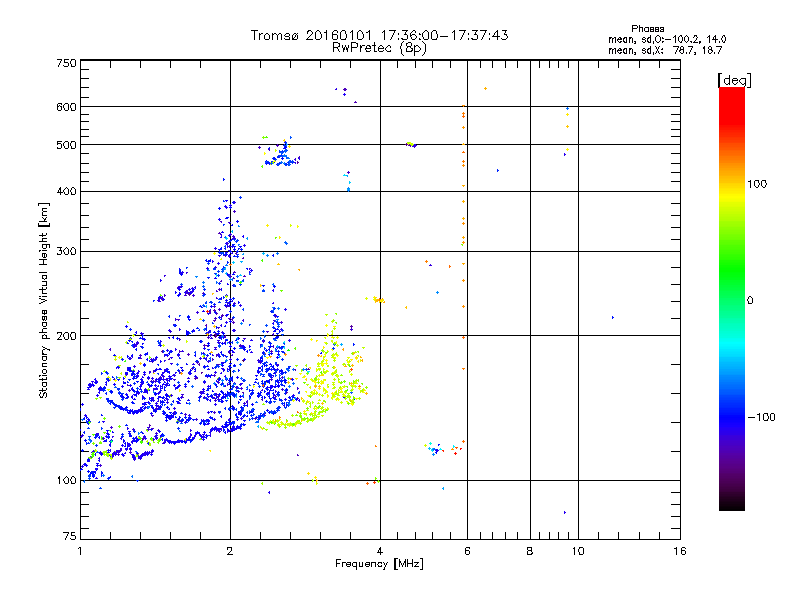The height and width of the screenshot is (600, 800).
Task: Click the '75' y-axis tick label
Action: pos(70,536)
